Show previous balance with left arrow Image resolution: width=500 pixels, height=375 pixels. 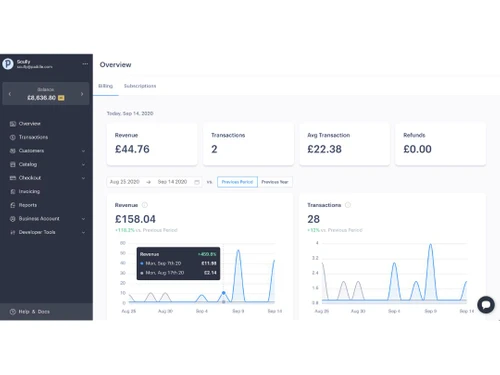10,94
